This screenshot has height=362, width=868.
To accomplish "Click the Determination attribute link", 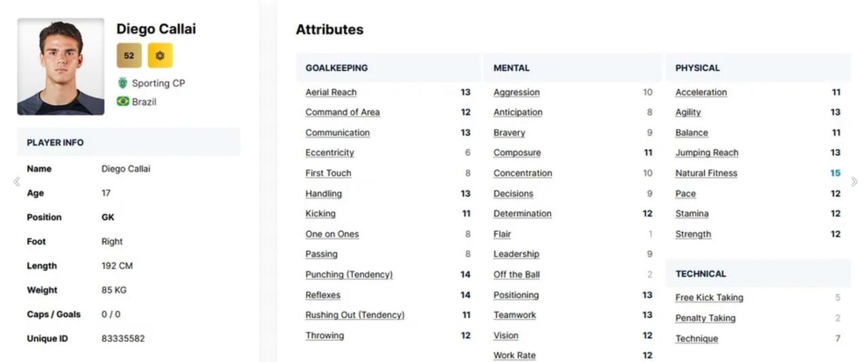I will point(522,214).
